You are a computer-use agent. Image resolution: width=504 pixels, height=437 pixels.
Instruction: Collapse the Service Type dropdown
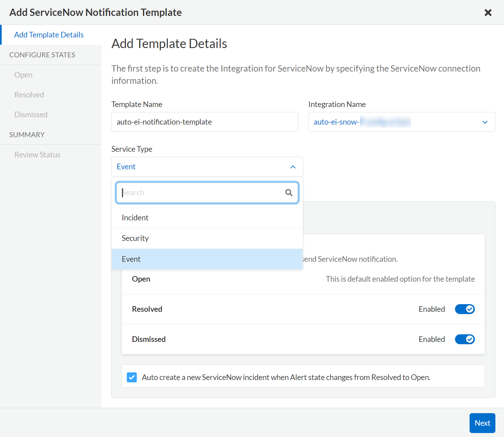(207, 167)
